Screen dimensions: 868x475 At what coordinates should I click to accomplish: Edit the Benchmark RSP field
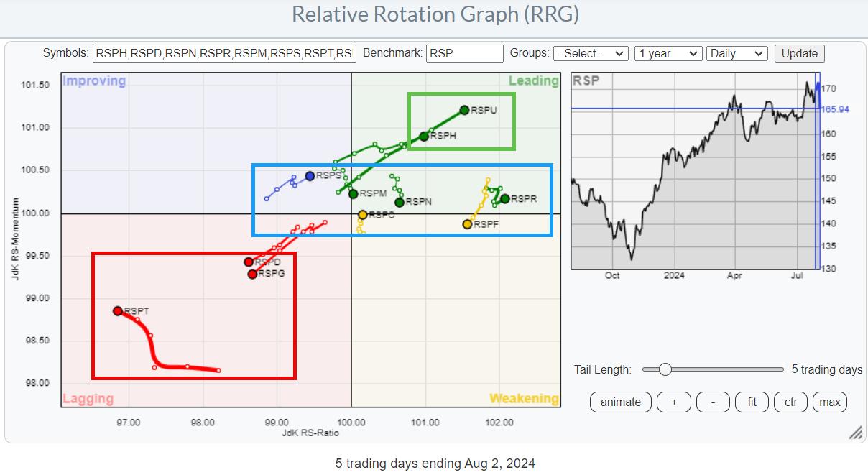(x=464, y=53)
